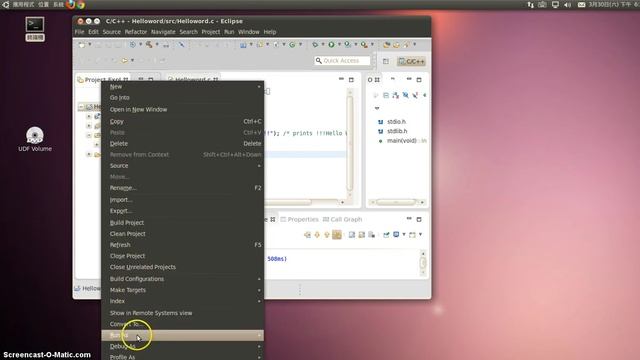This screenshot has width=640, height=360.
Task: Open the mail envelope indicator
Action: (x=581, y=4)
